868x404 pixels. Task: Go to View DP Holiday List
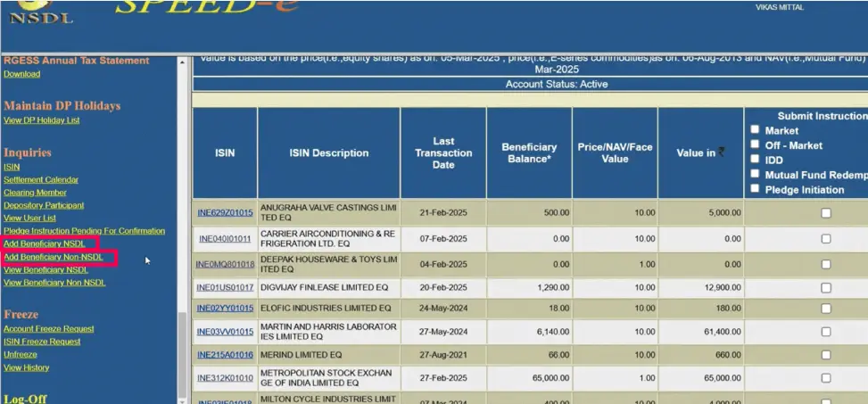(41, 120)
